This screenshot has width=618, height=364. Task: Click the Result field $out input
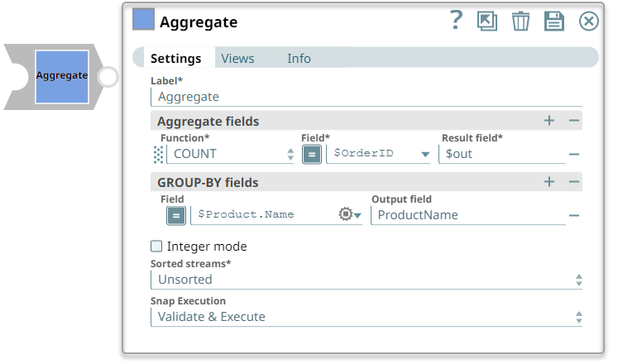click(501, 154)
